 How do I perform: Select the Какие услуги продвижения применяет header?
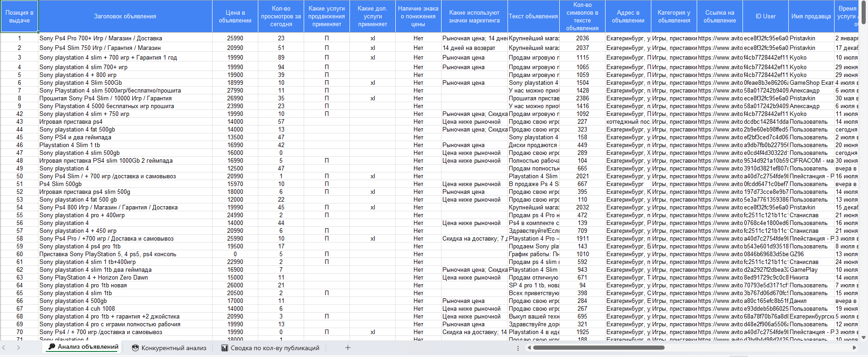coord(327,16)
